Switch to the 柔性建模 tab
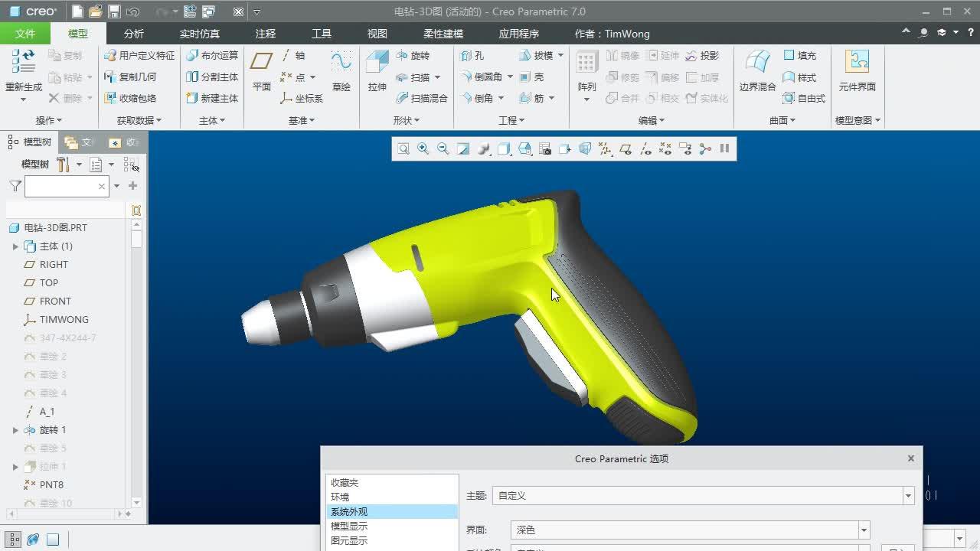 (443, 34)
